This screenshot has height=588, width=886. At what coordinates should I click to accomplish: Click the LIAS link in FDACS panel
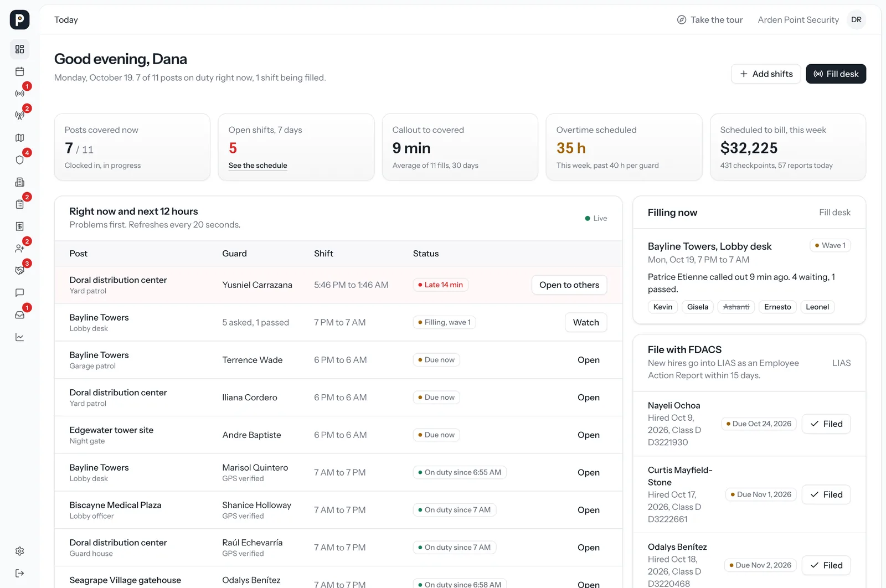point(841,363)
